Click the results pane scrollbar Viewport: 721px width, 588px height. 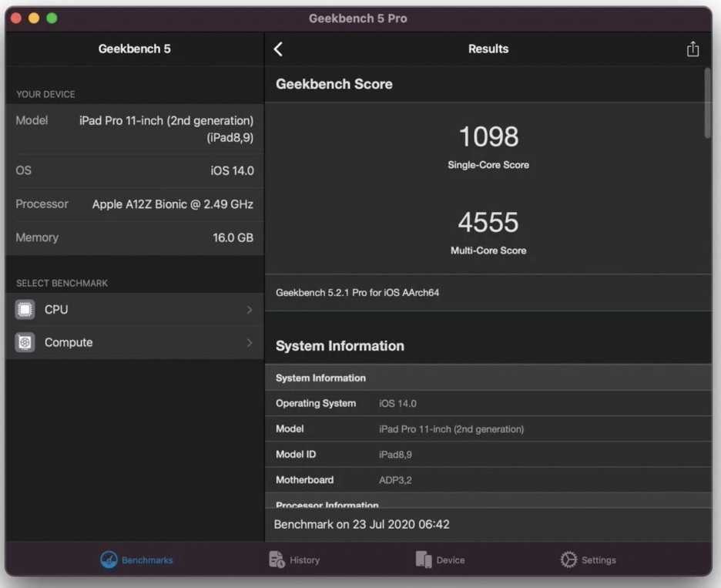[x=707, y=102]
